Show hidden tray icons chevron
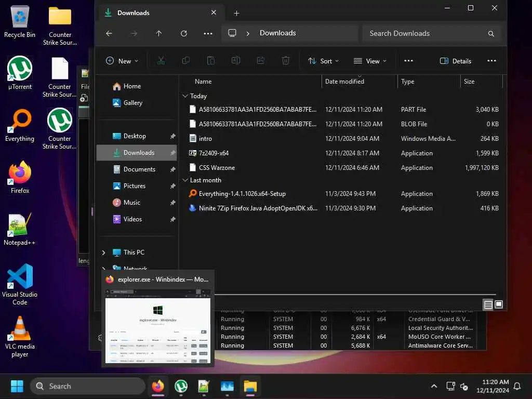The image size is (532, 399). 434,386
